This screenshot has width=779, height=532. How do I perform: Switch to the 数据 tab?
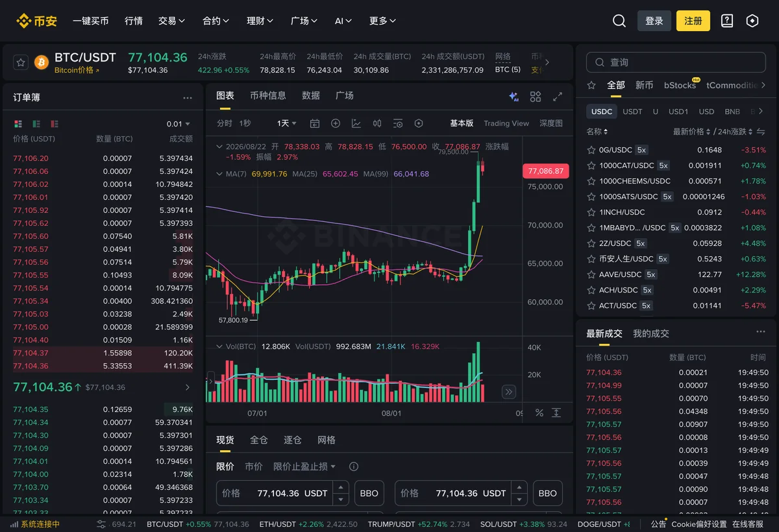tap(311, 95)
